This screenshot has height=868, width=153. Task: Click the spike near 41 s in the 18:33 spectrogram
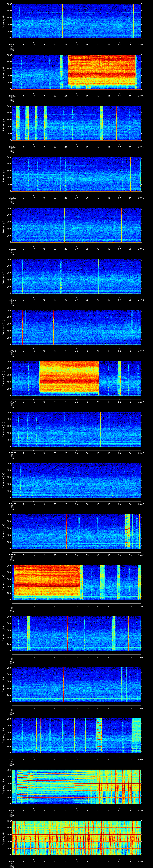(x=101, y=429)
